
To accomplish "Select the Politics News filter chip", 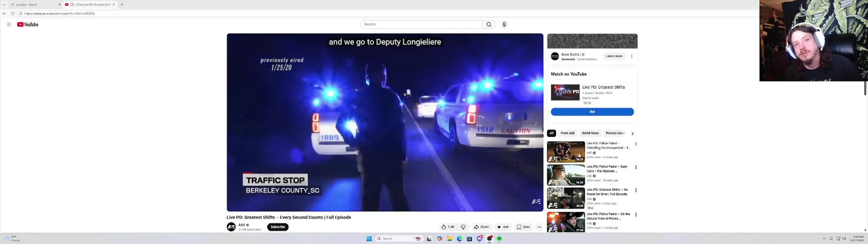I will coord(615,133).
